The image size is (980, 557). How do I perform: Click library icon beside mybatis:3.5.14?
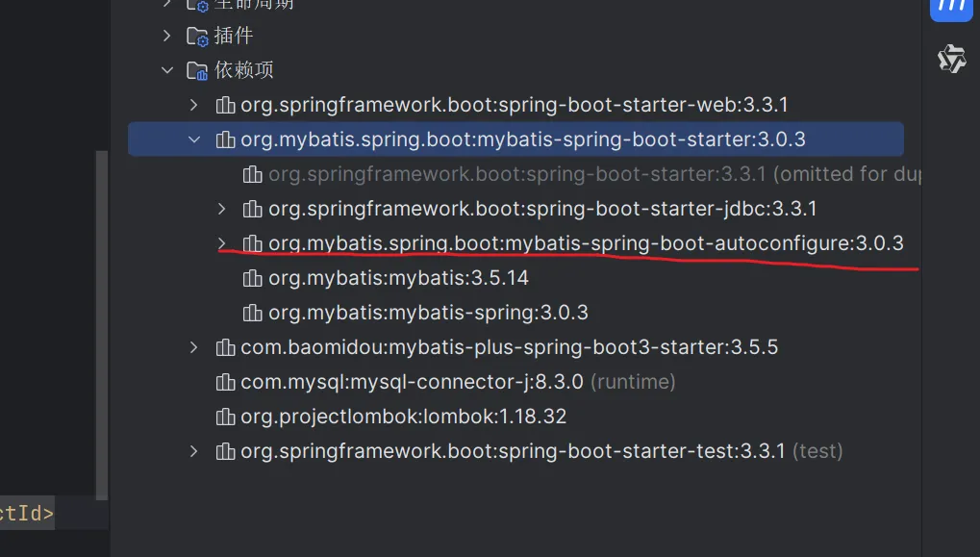coord(253,278)
